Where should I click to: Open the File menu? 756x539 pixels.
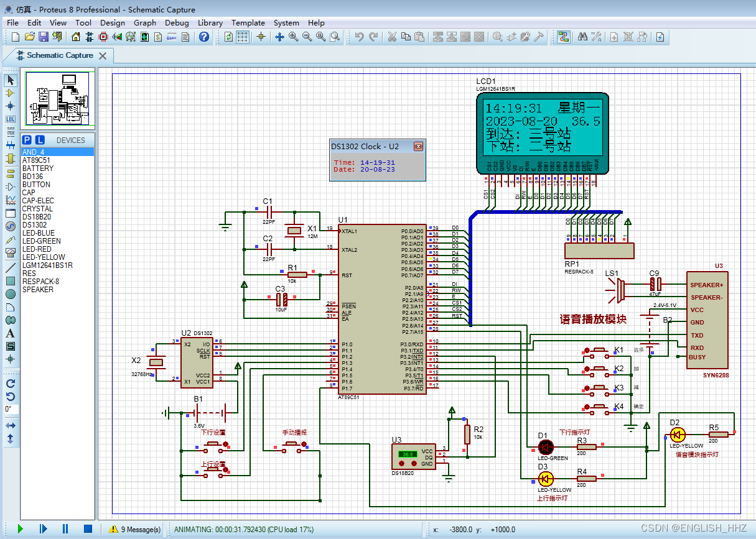(12, 22)
